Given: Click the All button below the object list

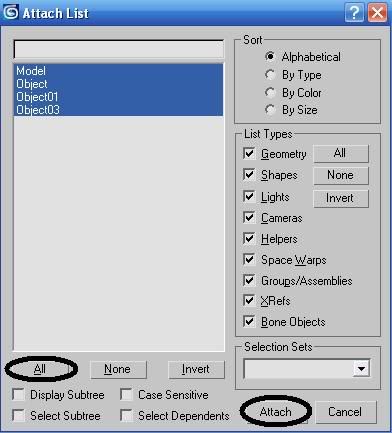Looking at the screenshot, I should 40,369.
